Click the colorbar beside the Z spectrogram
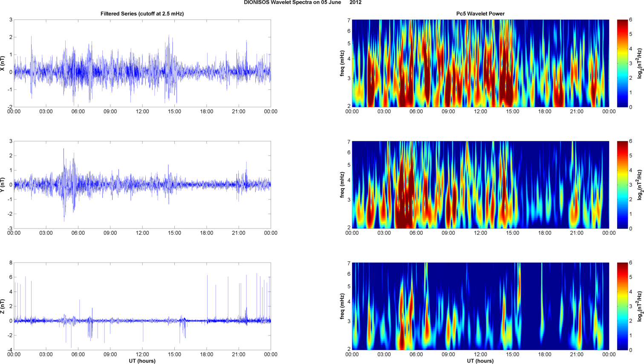Viewport: 644px width, 364px height. [622, 306]
